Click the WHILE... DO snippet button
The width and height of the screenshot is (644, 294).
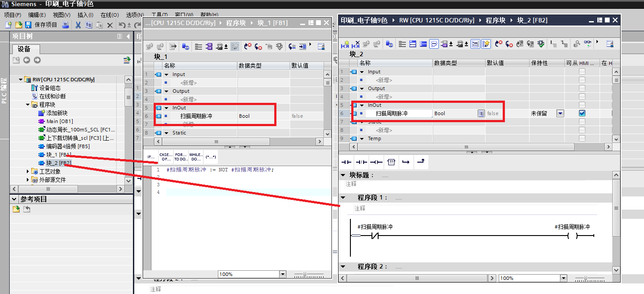pos(195,157)
